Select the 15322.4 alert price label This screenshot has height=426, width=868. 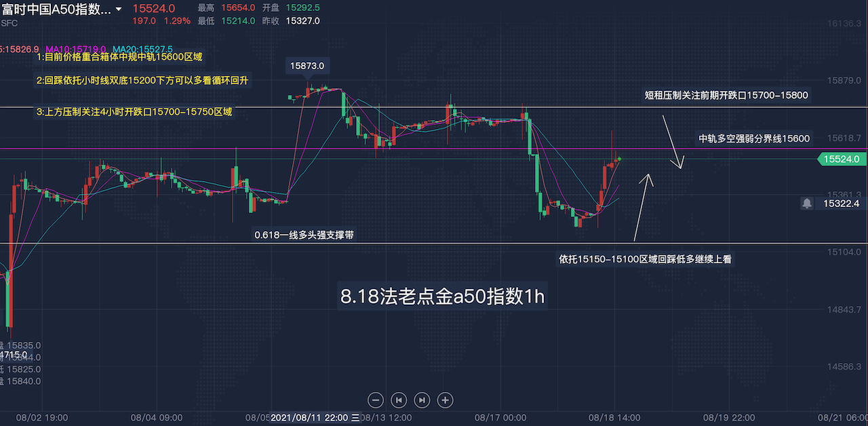coord(841,203)
